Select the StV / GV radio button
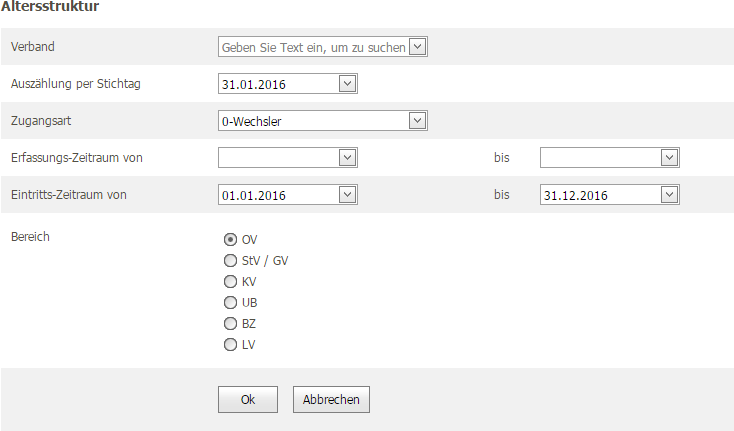The height and width of the screenshot is (431, 734). tap(230, 261)
